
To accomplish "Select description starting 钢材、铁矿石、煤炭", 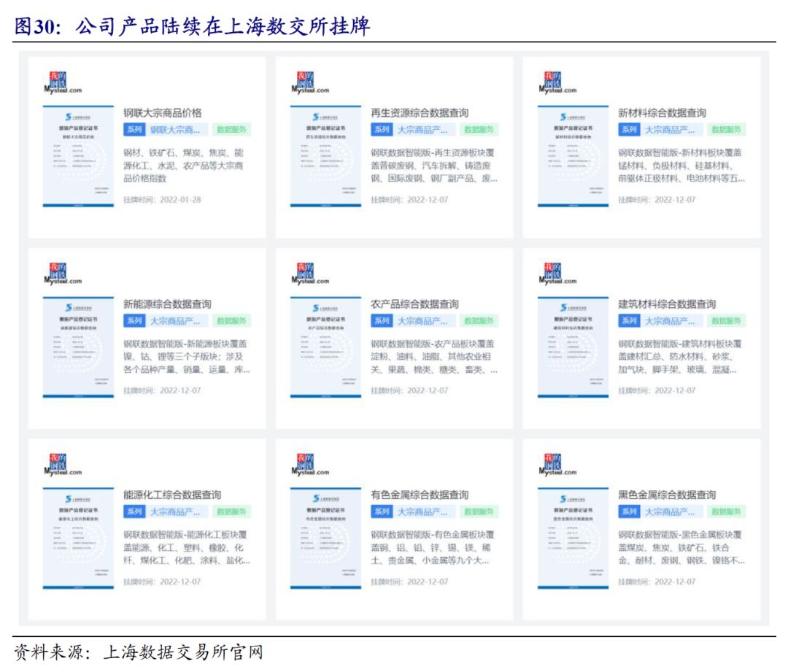I will point(183,166).
